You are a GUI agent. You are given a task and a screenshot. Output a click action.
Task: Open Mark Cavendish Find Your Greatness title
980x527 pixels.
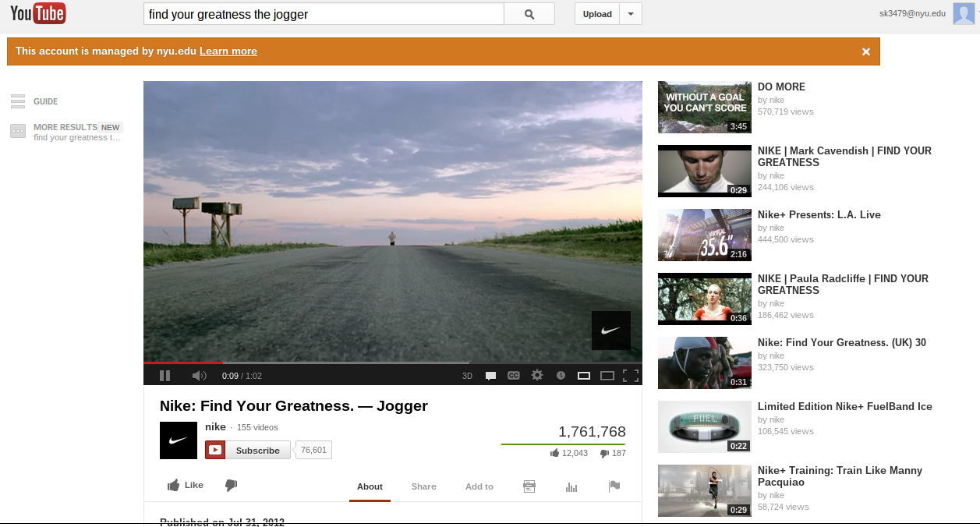click(844, 157)
